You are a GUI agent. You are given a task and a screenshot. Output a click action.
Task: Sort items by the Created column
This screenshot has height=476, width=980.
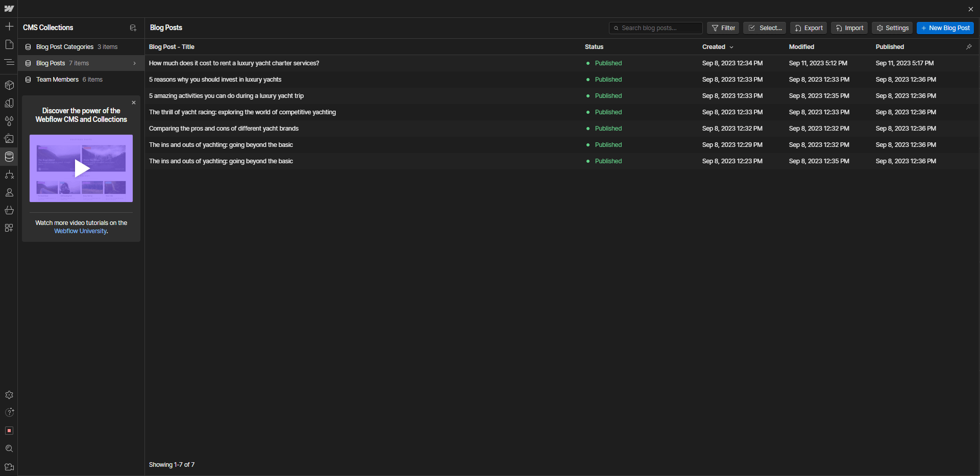(x=717, y=47)
